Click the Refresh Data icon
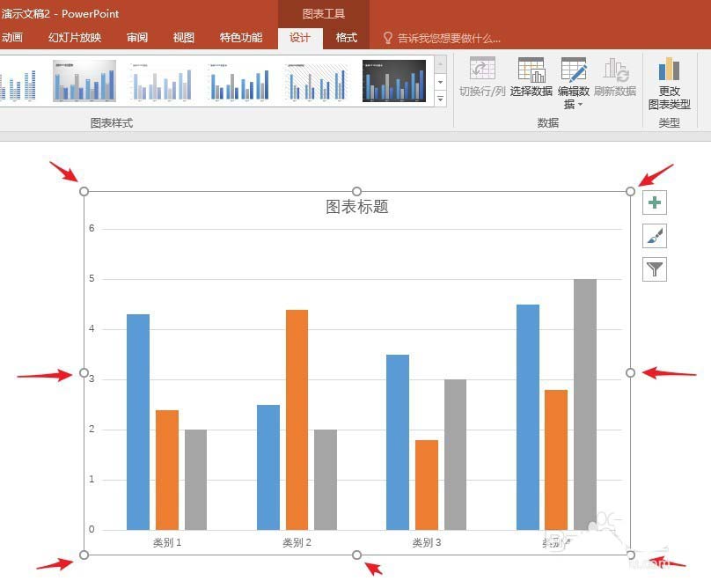The width and height of the screenshot is (711, 588). tap(615, 69)
